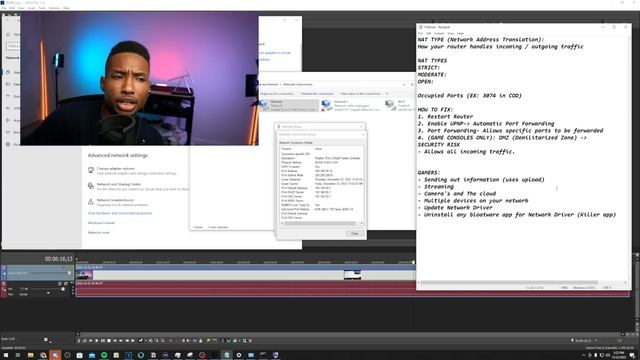Open File Explorer from the taskbar
The image size is (640, 360).
pyautogui.click(x=31, y=355)
